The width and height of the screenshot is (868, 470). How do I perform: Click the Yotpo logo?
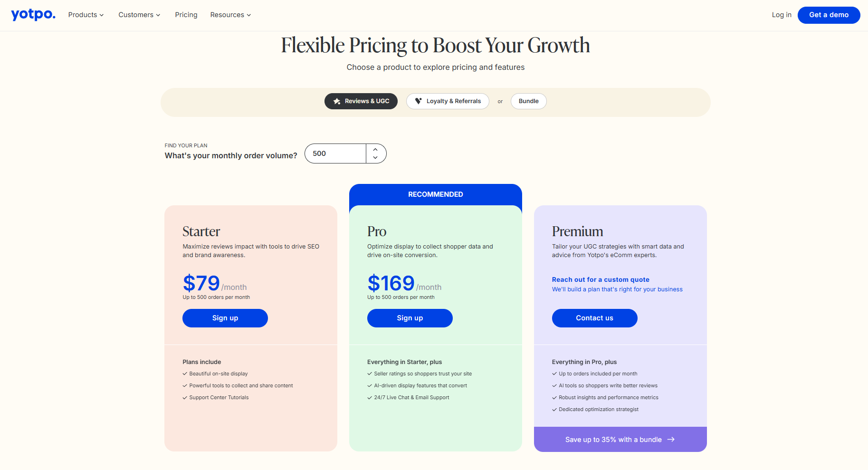click(32, 14)
